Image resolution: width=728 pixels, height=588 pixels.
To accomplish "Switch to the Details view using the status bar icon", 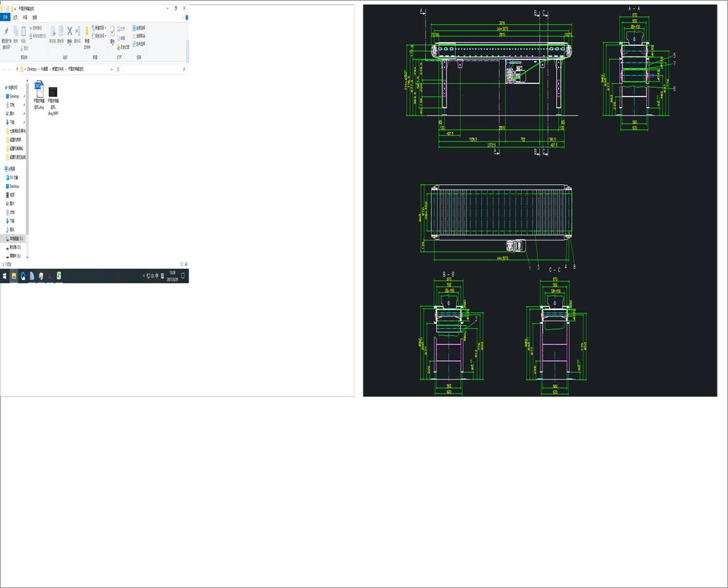I will point(182,264).
